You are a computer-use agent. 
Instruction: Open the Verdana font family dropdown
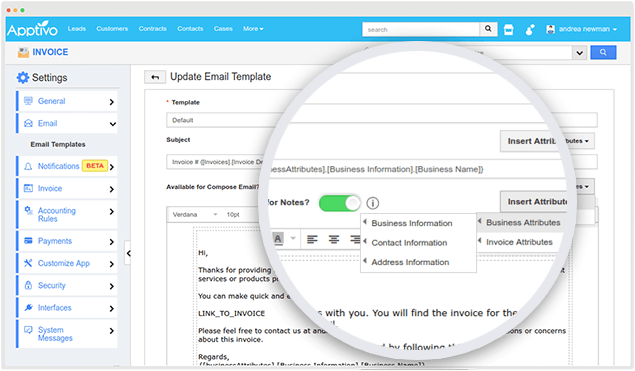pyautogui.click(x=195, y=214)
